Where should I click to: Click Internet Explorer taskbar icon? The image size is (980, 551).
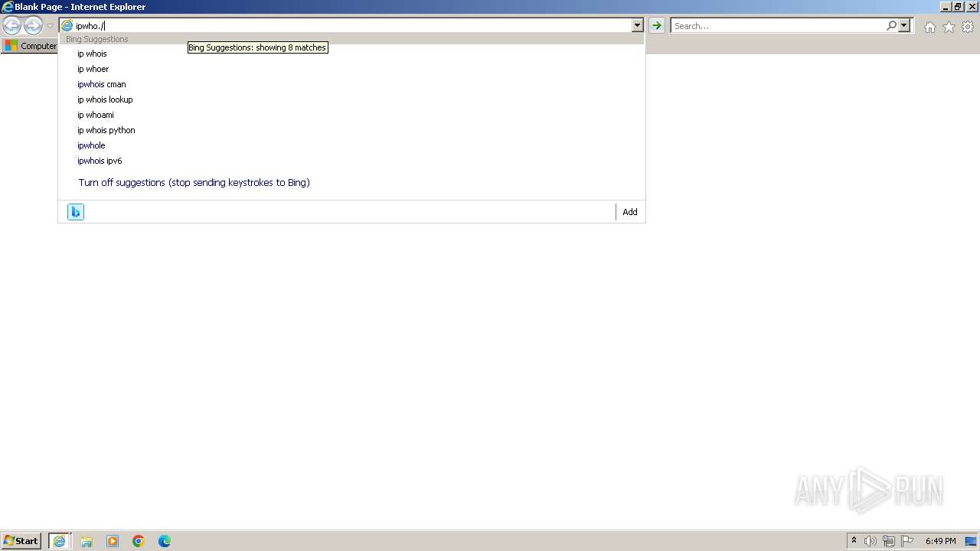click(x=59, y=541)
